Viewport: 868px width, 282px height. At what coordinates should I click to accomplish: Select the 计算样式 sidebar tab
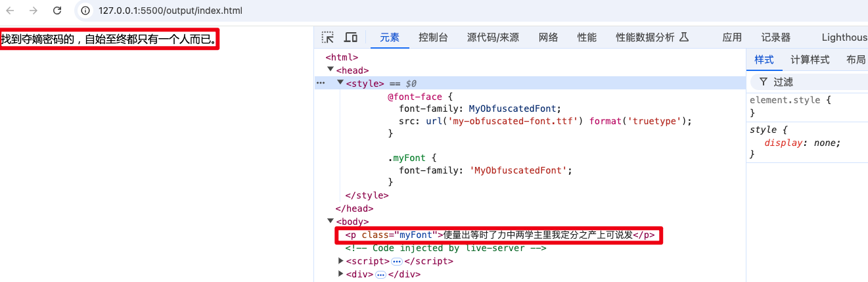pyautogui.click(x=810, y=60)
